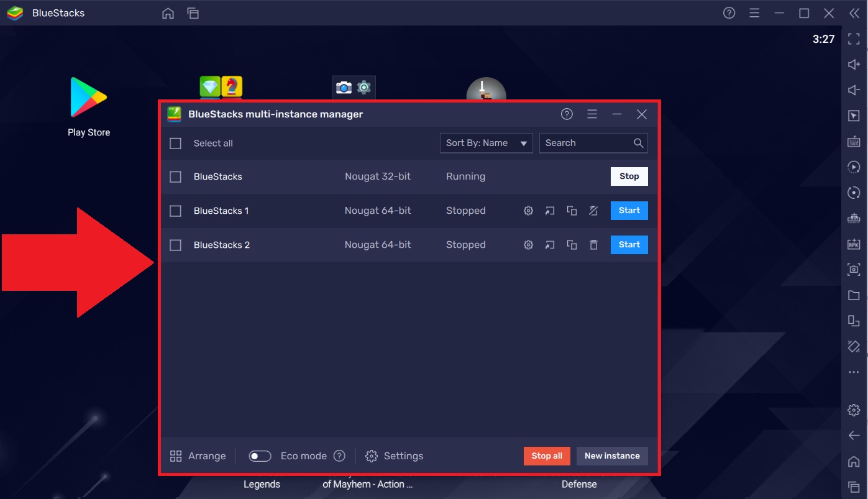This screenshot has height=499, width=868.
Task: Open the main BlueStacks hamburger menu
Action: pyautogui.click(x=754, y=13)
